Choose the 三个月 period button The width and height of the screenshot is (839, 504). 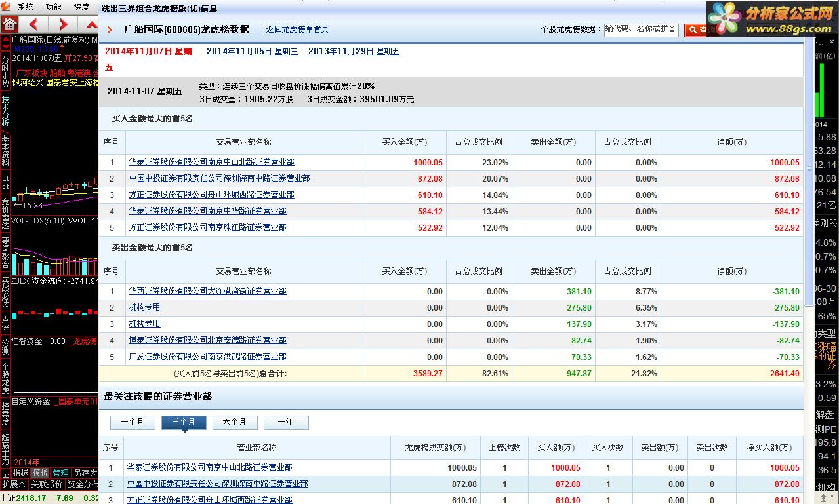click(x=183, y=423)
